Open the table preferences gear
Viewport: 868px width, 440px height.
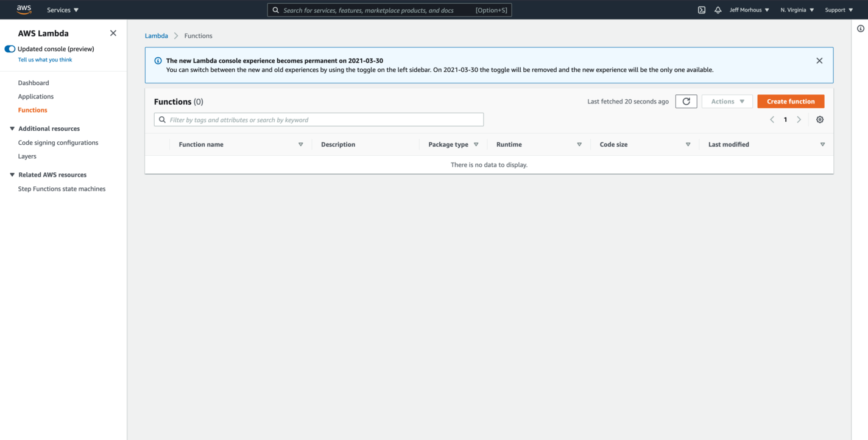pyautogui.click(x=820, y=119)
